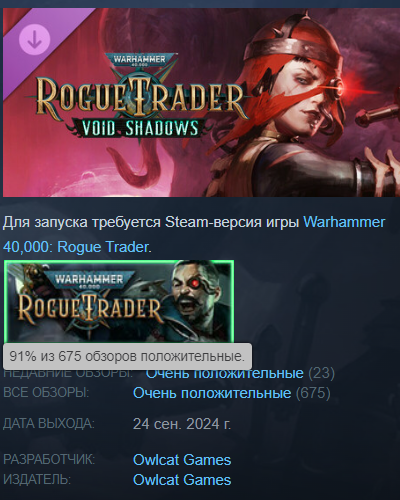This screenshot has height=500, width=400.
Task: Click the release date '24 сен. 2024 г.'
Action: pos(182,424)
